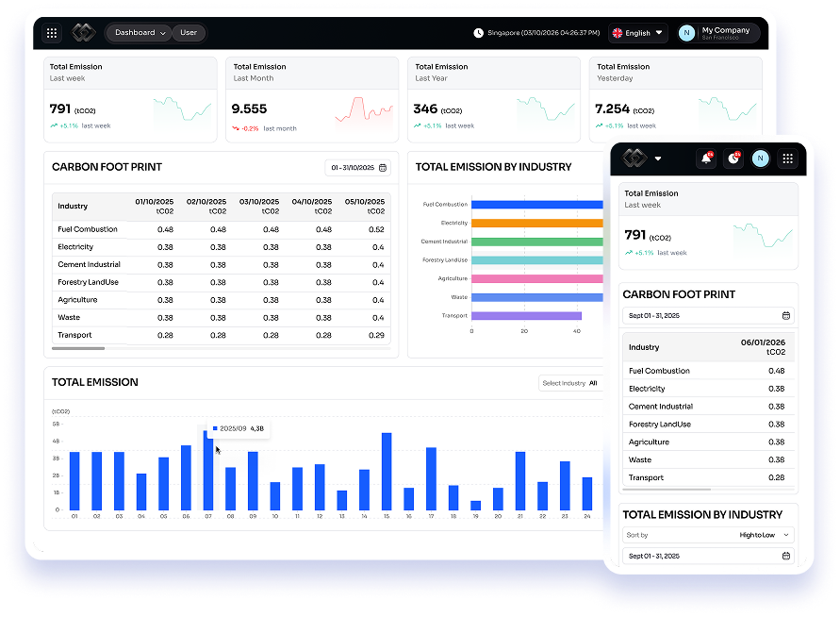840x617 pixels.
Task: Expand the Dashboard dropdown menu
Action: pyautogui.click(x=138, y=32)
